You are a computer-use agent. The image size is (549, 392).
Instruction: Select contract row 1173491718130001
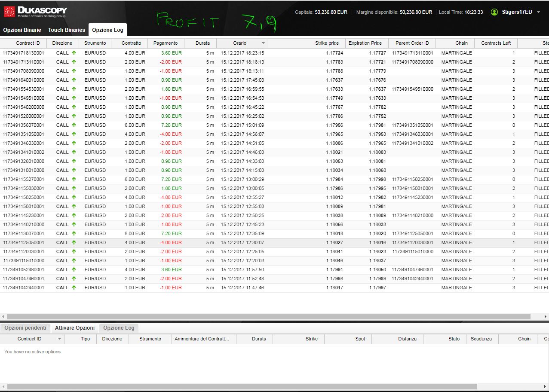coord(274,53)
